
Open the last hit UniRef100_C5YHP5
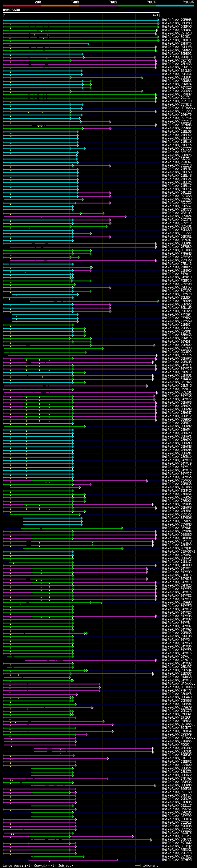(177, 860)
